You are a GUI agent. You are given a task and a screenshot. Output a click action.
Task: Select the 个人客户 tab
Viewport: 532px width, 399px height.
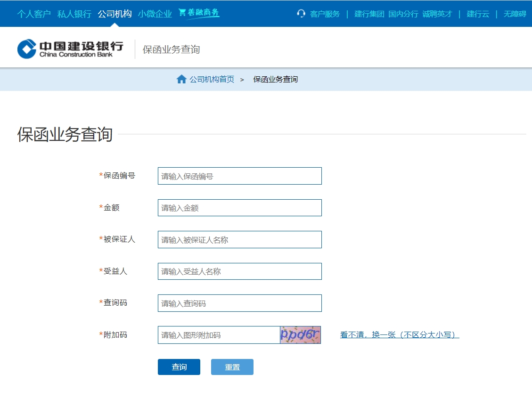coord(34,14)
